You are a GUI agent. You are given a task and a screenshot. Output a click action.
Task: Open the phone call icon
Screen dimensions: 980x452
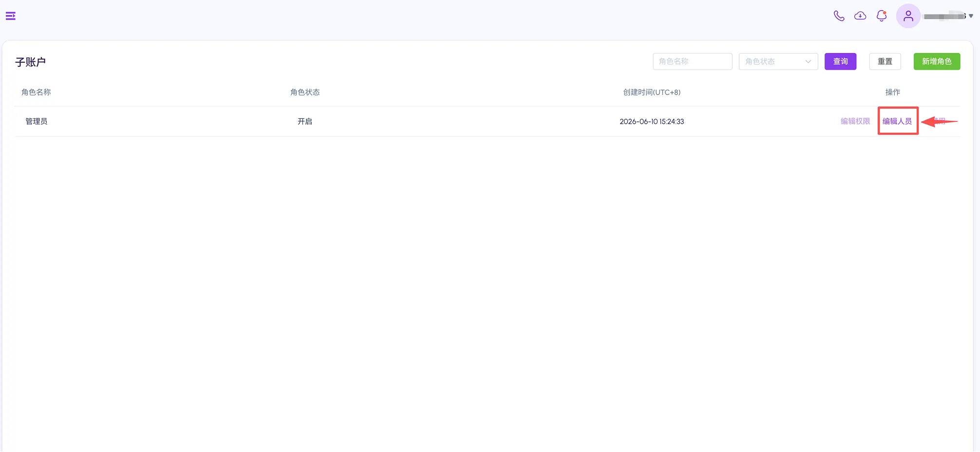tap(839, 16)
